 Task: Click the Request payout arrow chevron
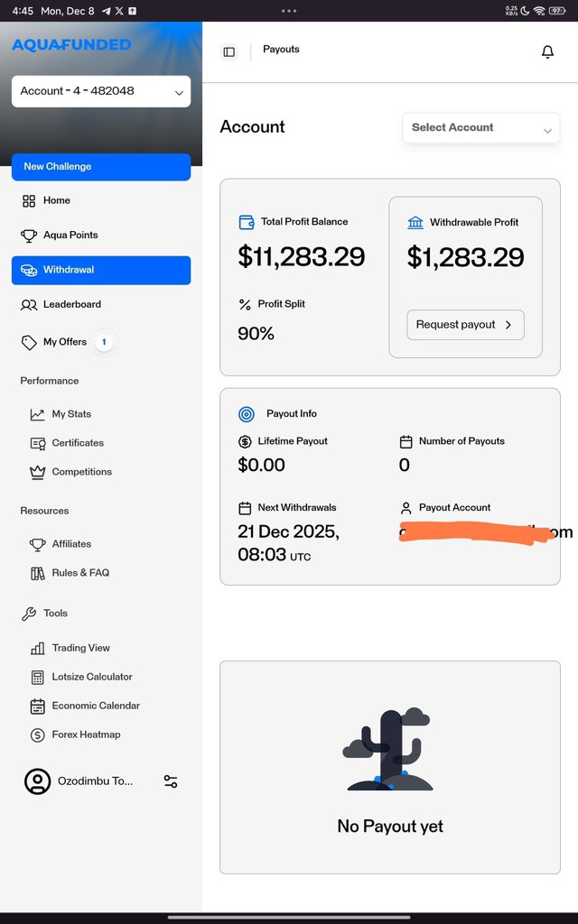click(x=508, y=325)
